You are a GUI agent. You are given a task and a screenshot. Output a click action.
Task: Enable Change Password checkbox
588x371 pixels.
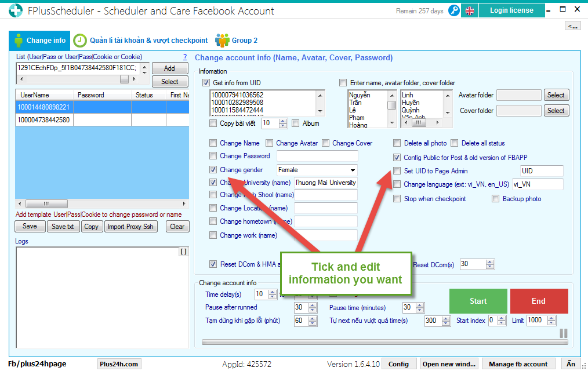[213, 155]
